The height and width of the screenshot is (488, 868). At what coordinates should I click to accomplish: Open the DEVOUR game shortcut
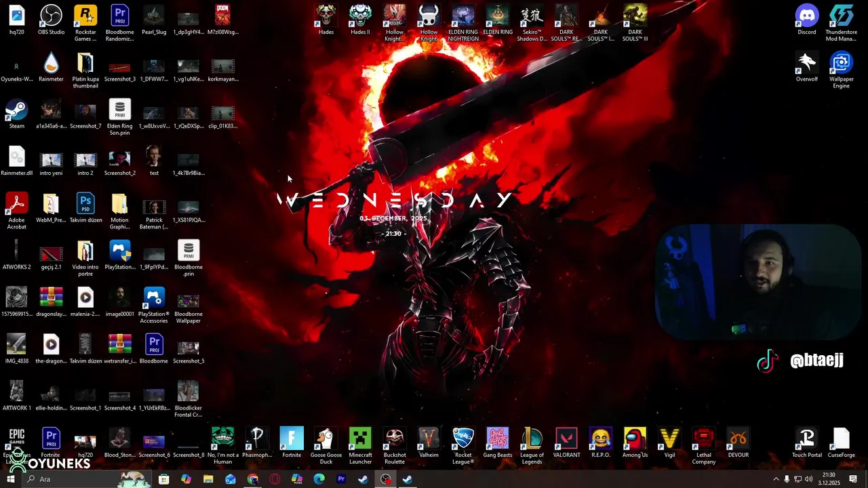(738, 443)
